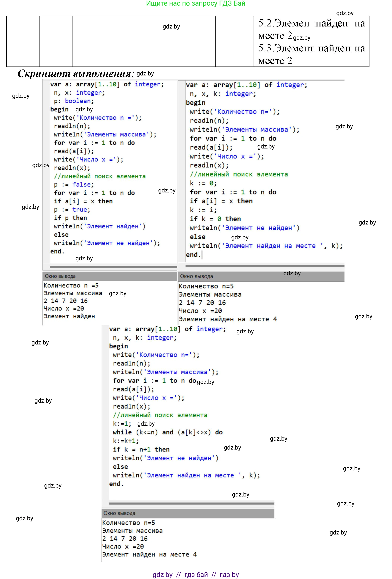Click the horizontal scrollbar in top-right code editor
Screen dimensions: 392x579
[x=265, y=266]
